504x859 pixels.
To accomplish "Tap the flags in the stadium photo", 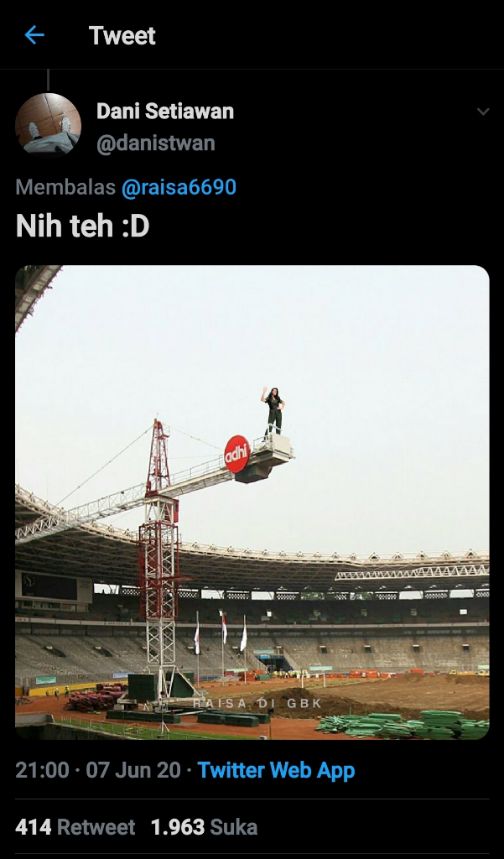I will 221,633.
